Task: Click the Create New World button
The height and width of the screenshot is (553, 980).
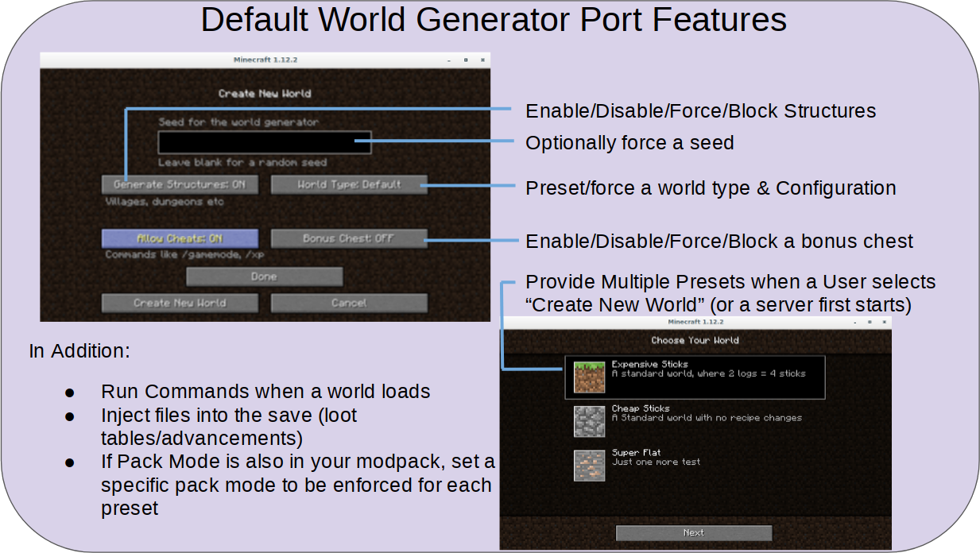Action: click(179, 302)
